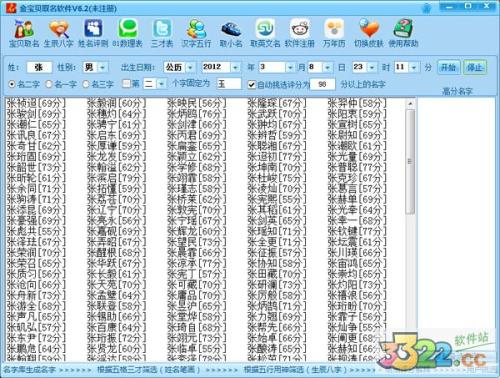500x378 pixels.
Task: Select the name 张全更[71分]
Action: [x=277, y=242]
